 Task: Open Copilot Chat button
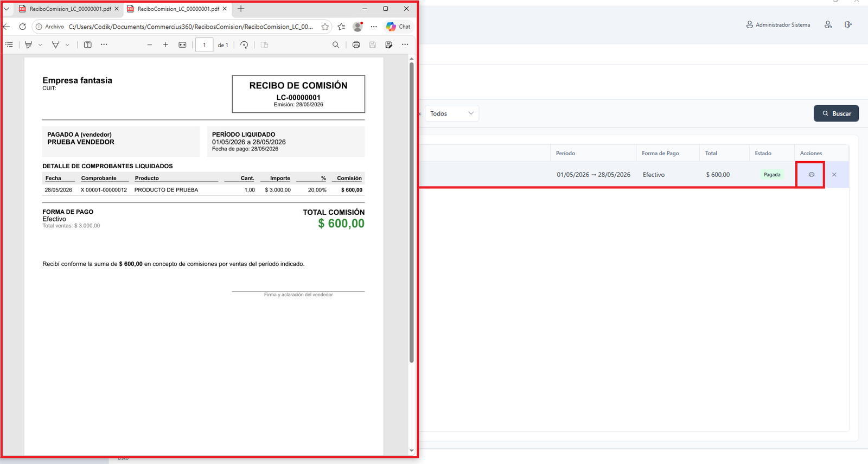coord(398,27)
